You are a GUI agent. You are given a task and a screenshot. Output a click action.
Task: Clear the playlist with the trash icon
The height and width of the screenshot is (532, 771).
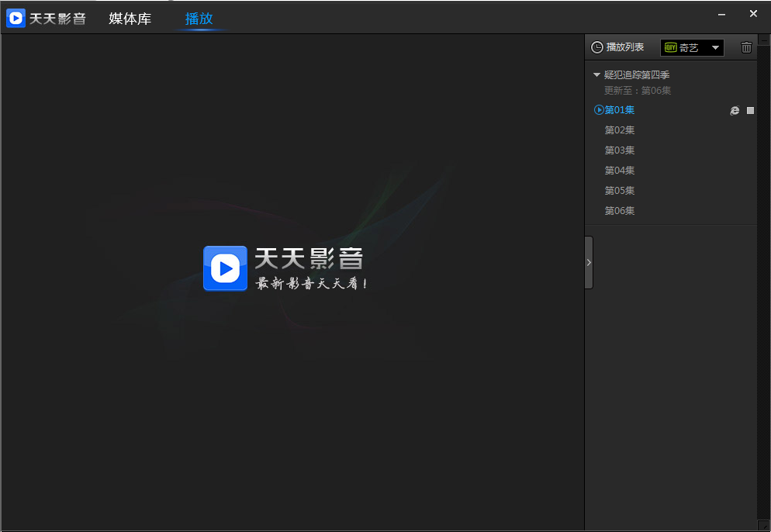(x=746, y=47)
